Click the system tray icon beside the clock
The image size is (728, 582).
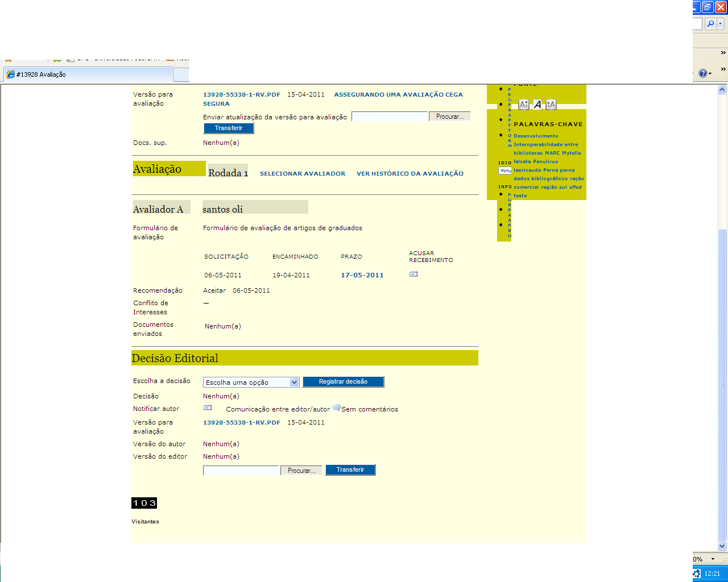697,573
